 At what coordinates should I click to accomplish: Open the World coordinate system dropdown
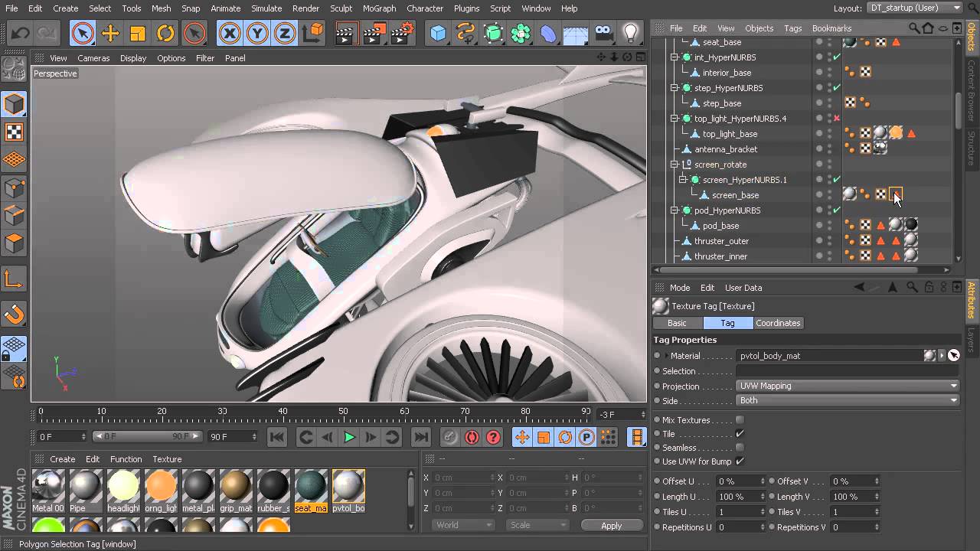463,525
